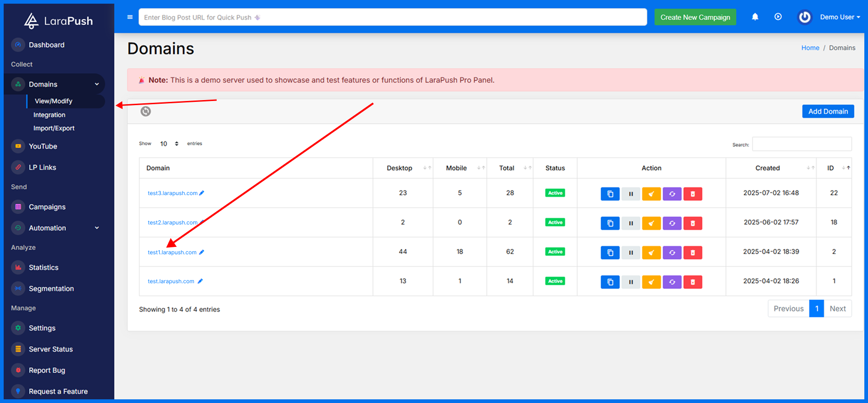
Task: Click the play circle icon in header
Action: (778, 17)
